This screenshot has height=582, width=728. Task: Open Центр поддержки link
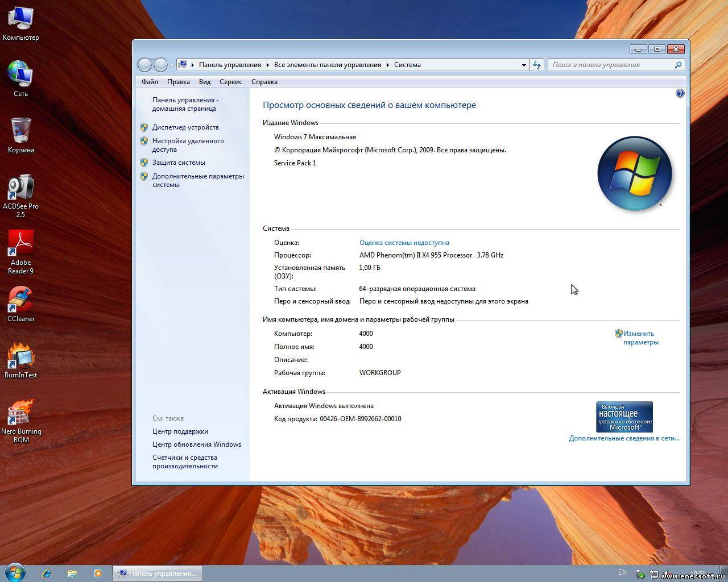[180, 431]
